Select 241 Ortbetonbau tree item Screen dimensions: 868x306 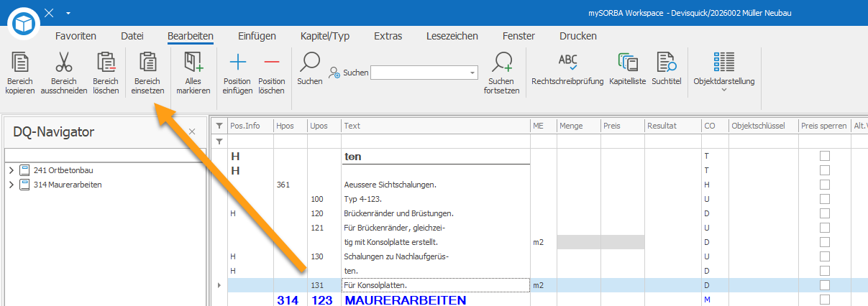(x=63, y=170)
